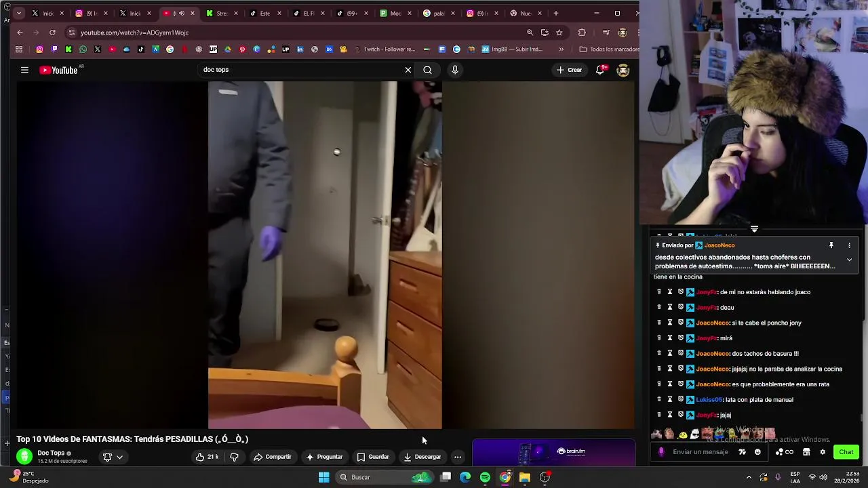
Task: Click the brain.fm advertisement banner
Action: pos(553,453)
